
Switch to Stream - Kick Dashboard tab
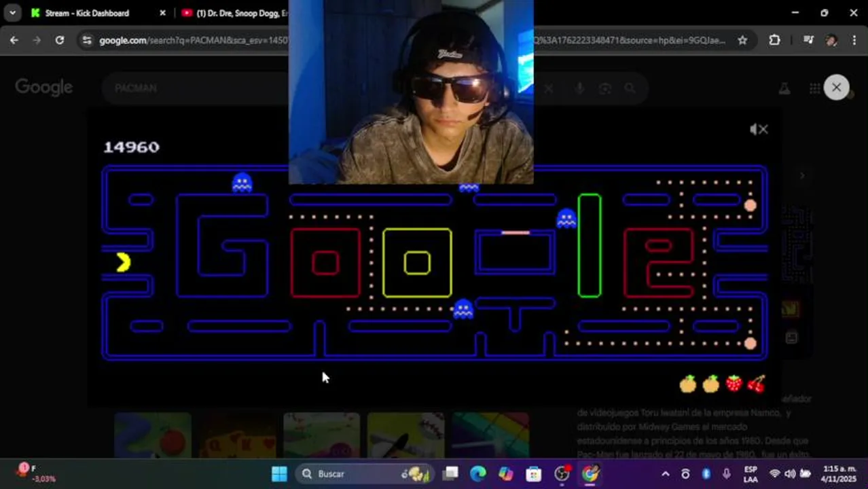pos(88,13)
